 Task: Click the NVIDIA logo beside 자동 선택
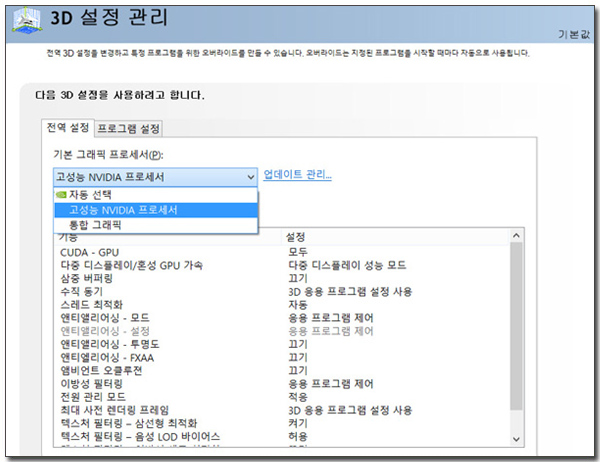click(x=61, y=195)
